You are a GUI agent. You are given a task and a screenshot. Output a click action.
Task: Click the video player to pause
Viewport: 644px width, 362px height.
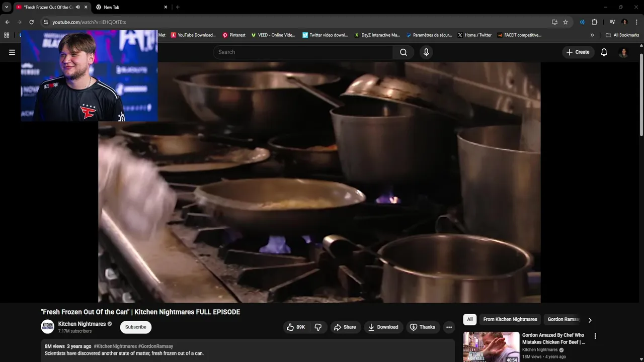click(319, 183)
